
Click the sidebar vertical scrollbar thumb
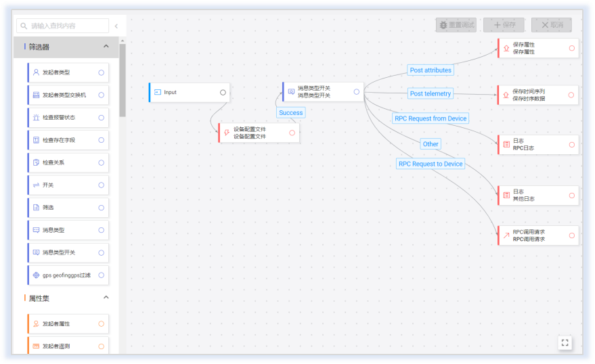pos(123,81)
